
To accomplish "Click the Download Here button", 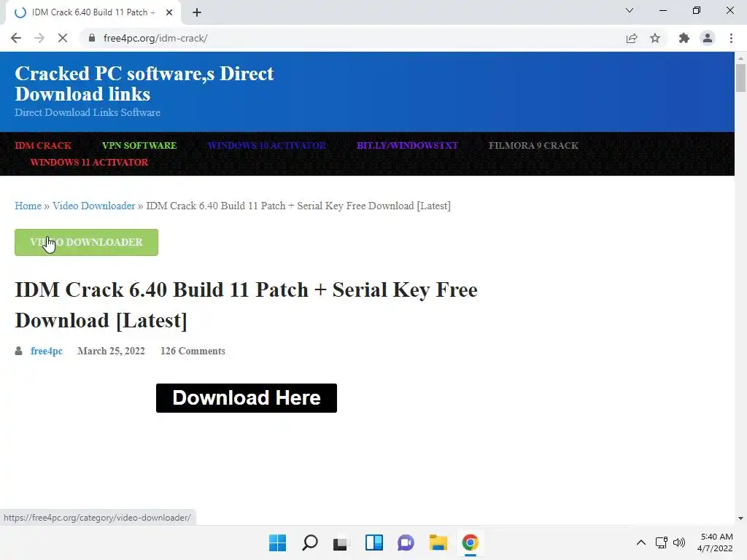I will pyautogui.click(x=247, y=398).
